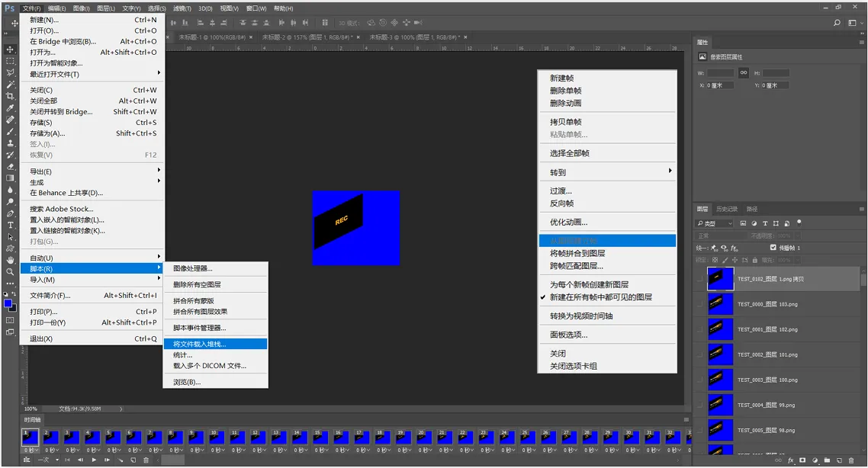Expand the 导入(M) submenu

92,280
